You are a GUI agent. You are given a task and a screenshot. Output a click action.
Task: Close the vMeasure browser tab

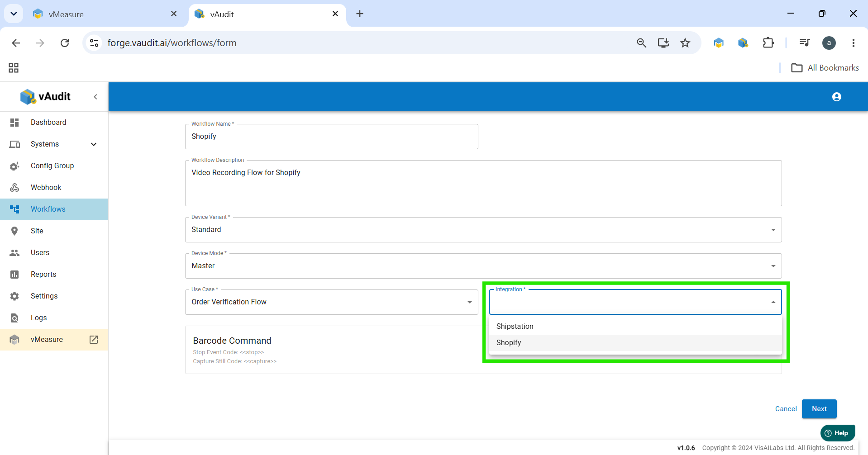(174, 14)
